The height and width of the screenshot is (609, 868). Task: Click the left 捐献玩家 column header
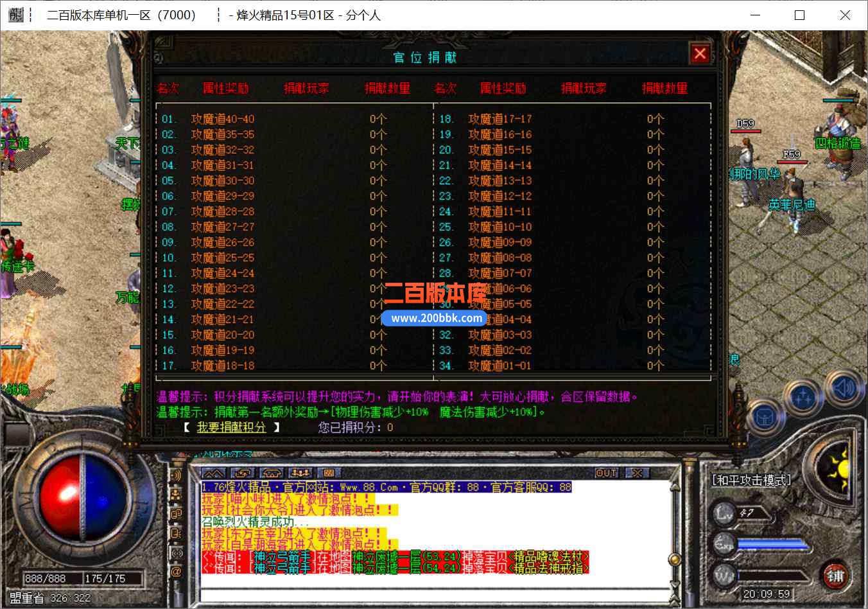coord(307,88)
